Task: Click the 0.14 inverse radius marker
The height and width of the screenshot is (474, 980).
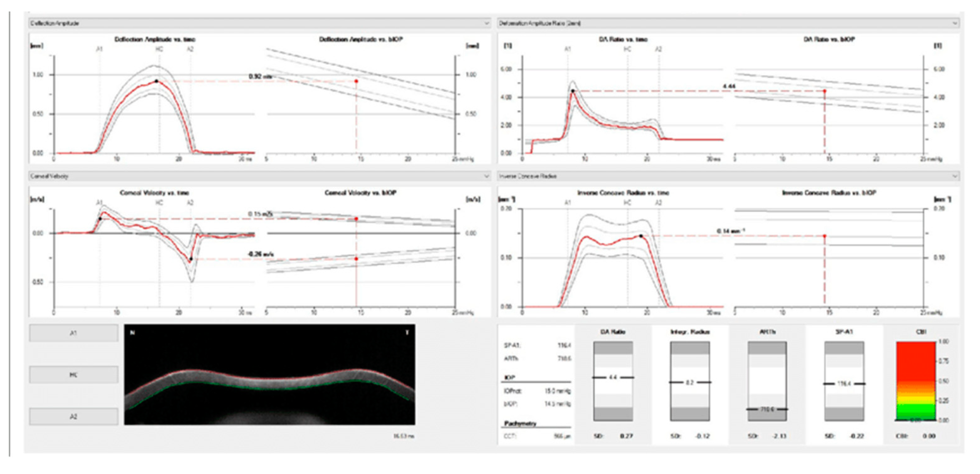Action: pyautogui.click(x=641, y=236)
